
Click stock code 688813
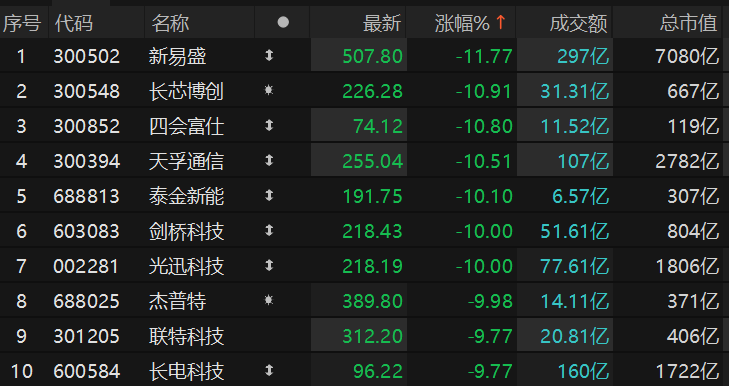click(86, 196)
